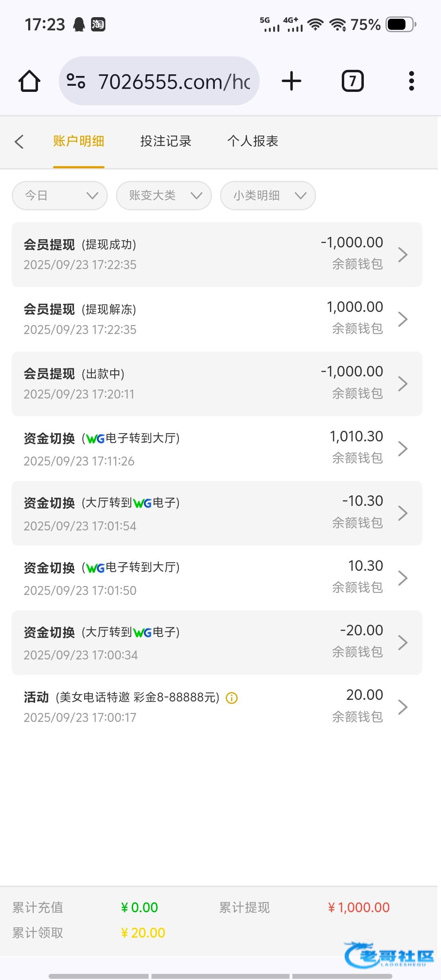This screenshot has height=980, width=441.
Task: Tap the browser home icon
Action: (29, 81)
